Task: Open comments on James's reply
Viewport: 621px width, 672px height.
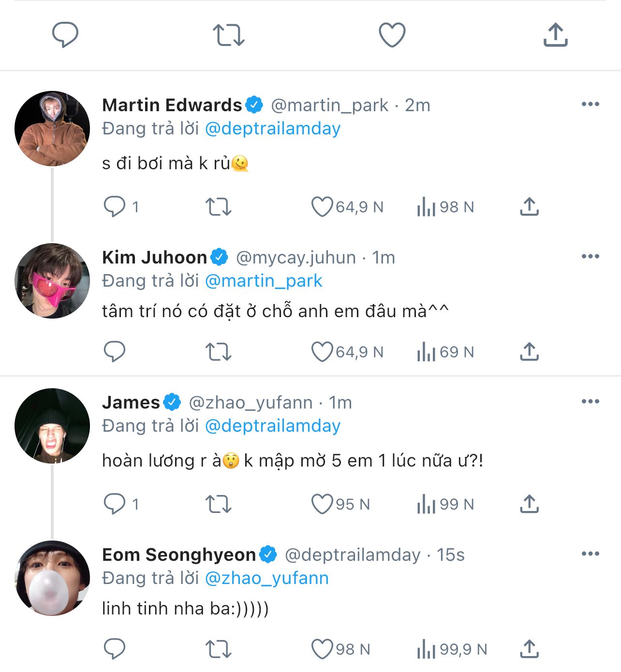Action: pos(115,504)
